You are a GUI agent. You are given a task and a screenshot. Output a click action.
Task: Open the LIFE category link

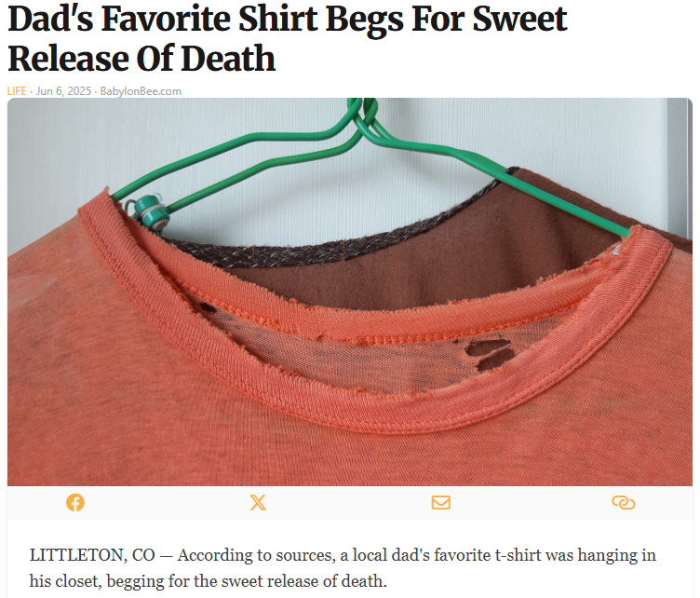(x=17, y=91)
